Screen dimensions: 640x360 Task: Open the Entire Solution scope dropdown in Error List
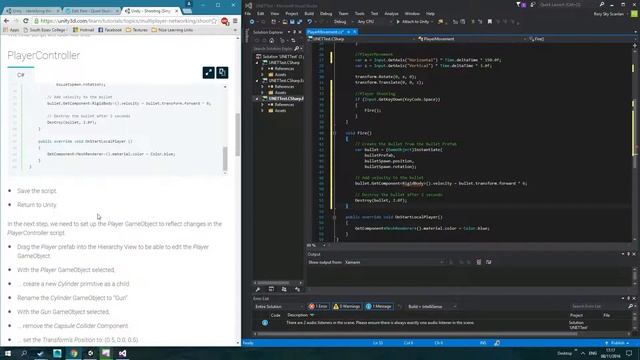(x=278, y=307)
